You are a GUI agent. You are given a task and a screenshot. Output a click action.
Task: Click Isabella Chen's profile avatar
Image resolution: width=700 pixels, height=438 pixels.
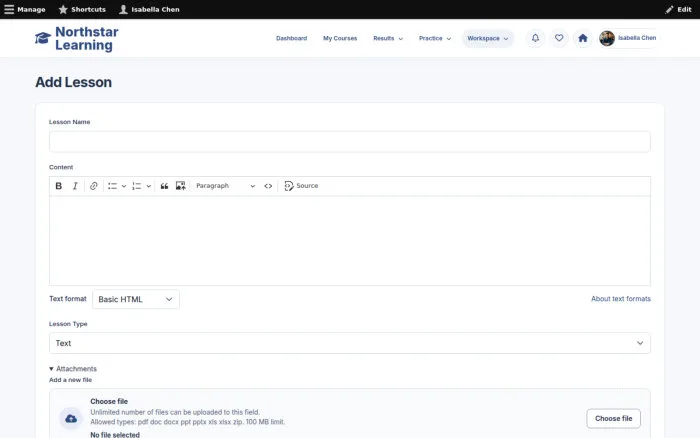[607, 38]
